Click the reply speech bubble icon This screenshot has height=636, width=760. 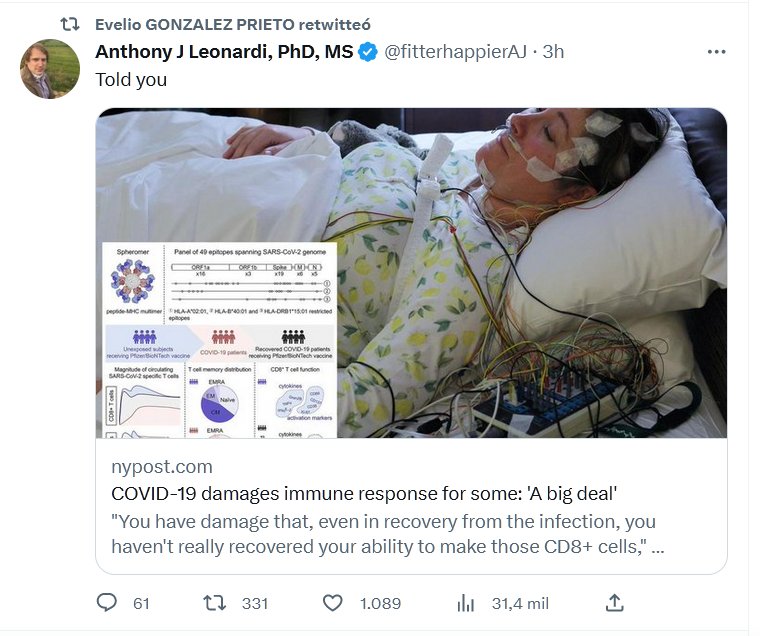pyautogui.click(x=108, y=603)
